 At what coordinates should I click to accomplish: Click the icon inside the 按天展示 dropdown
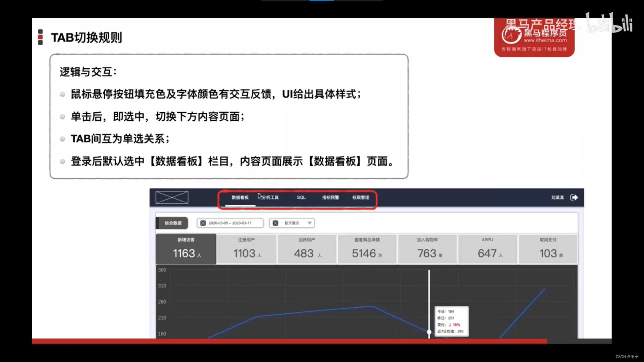(275, 223)
